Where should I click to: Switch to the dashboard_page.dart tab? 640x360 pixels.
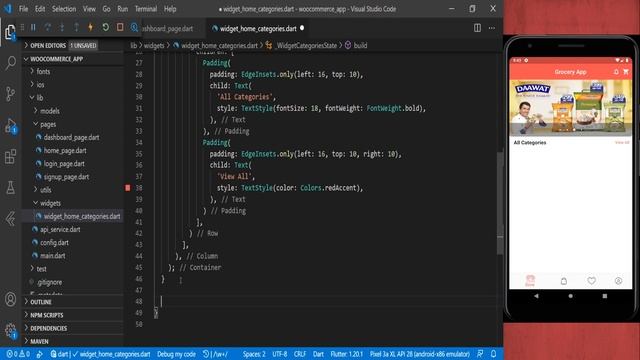(x=168, y=29)
